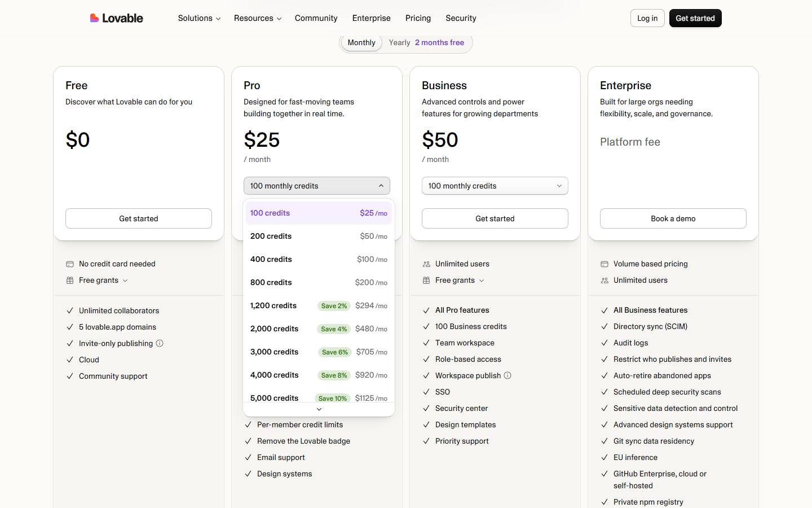
Task: Click 'Per-member credit limits' text
Action: (x=300, y=424)
